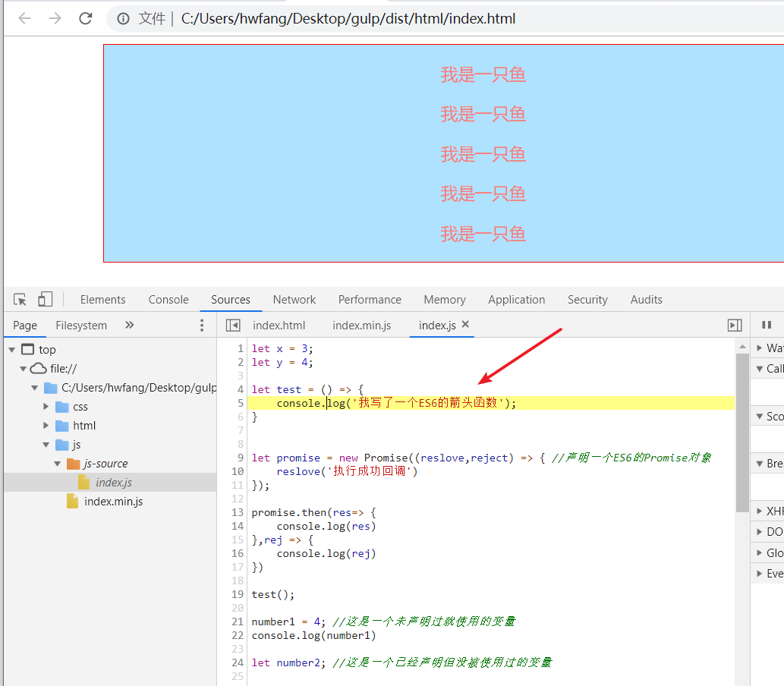Toggle device toolbar

pyautogui.click(x=45, y=299)
